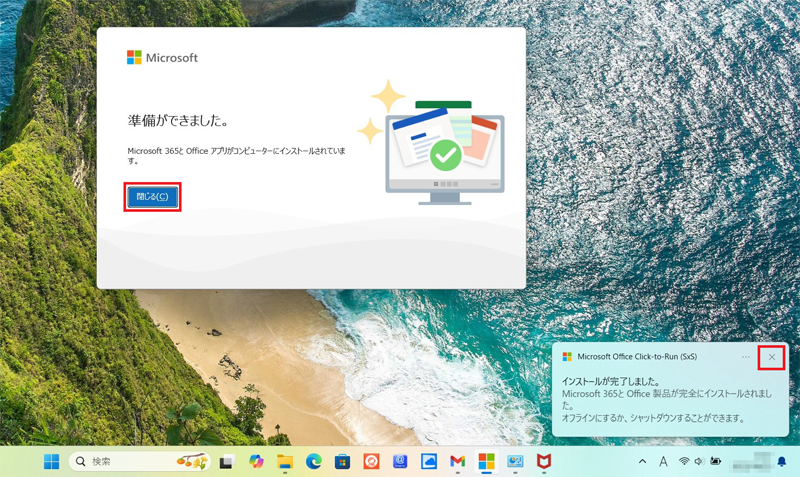Dismiss the Office Click-to-Run notification
This screenshot has height=477, width=800.
(771, 357)
